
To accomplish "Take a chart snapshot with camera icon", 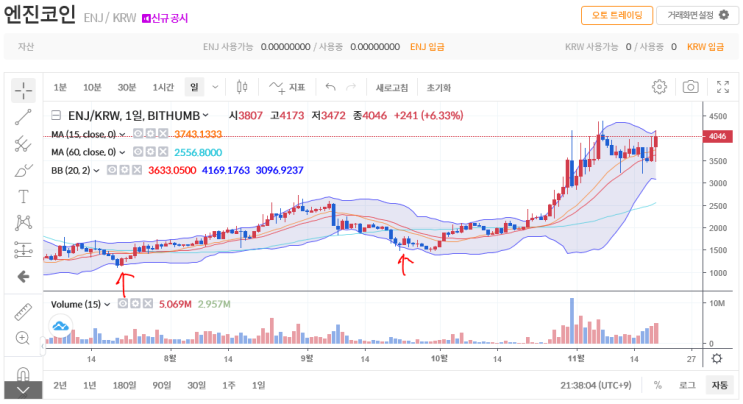I will pyautogui.click(x=690, y=87).
